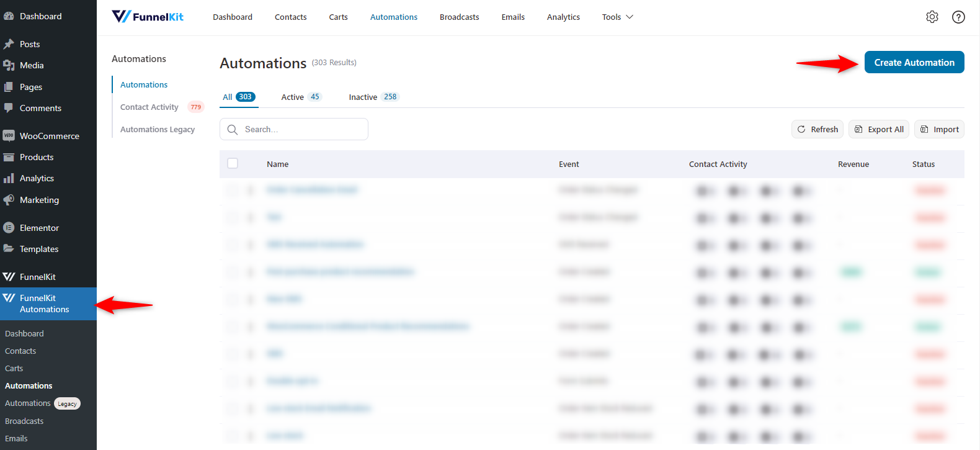Screen dimensions: 980x450
Task: Click the 779 Contact Activity badge
Action: click(x=196, y=107)
